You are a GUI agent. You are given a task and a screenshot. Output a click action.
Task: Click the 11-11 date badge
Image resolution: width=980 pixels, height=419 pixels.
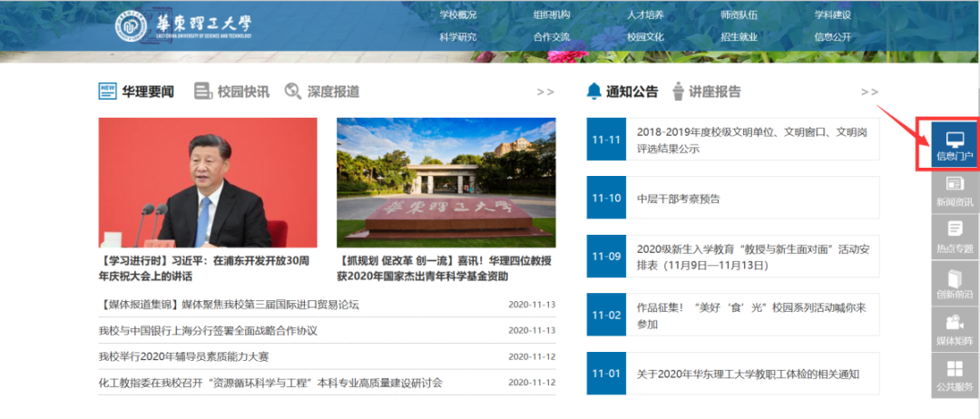point(606,140)
